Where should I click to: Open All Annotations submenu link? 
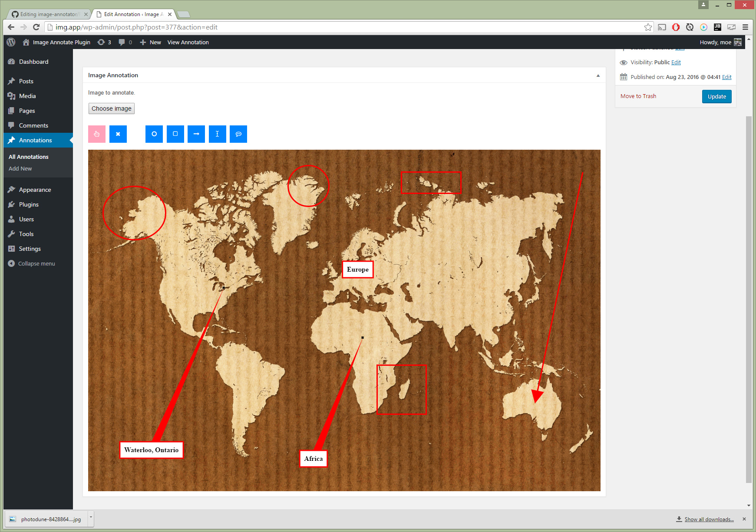[29, 157]
